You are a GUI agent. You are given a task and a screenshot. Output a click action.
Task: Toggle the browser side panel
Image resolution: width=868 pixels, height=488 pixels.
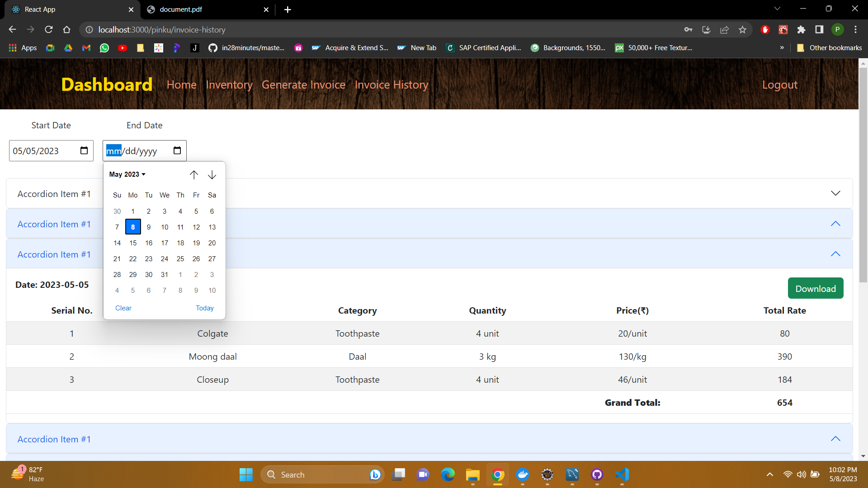(819, 29)
